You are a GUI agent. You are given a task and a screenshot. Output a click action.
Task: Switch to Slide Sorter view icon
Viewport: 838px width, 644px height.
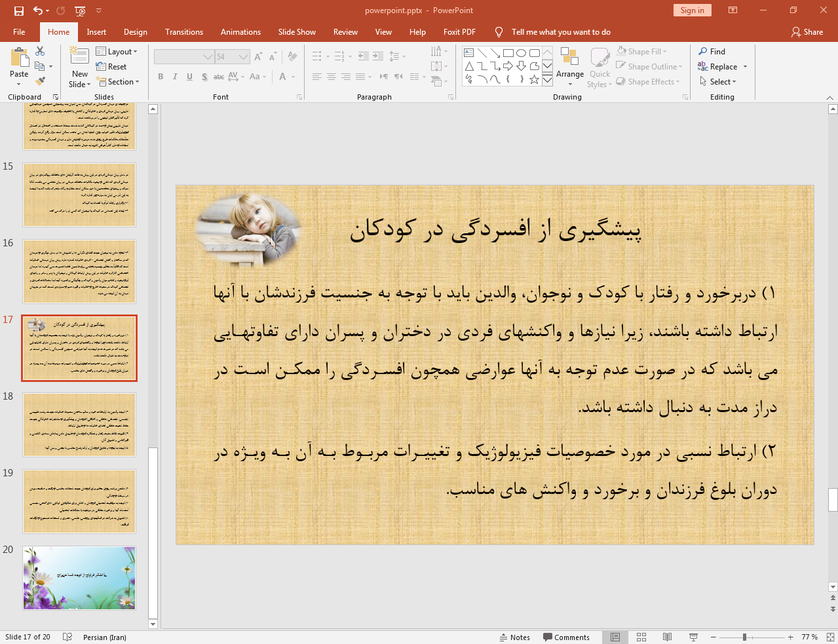pyautogui.click(x=641, y=637)
